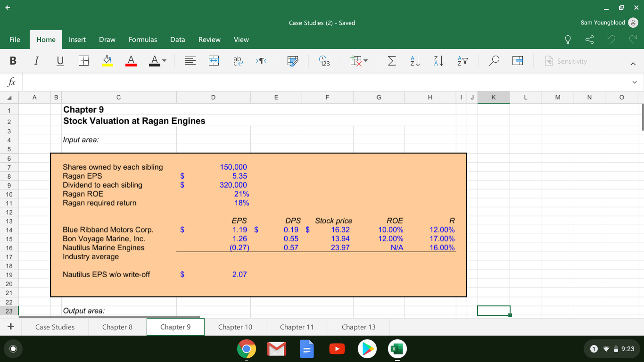Switch to the Insert tab
Image resolution: width=644 pixels, height=362 pixels.
77,40
